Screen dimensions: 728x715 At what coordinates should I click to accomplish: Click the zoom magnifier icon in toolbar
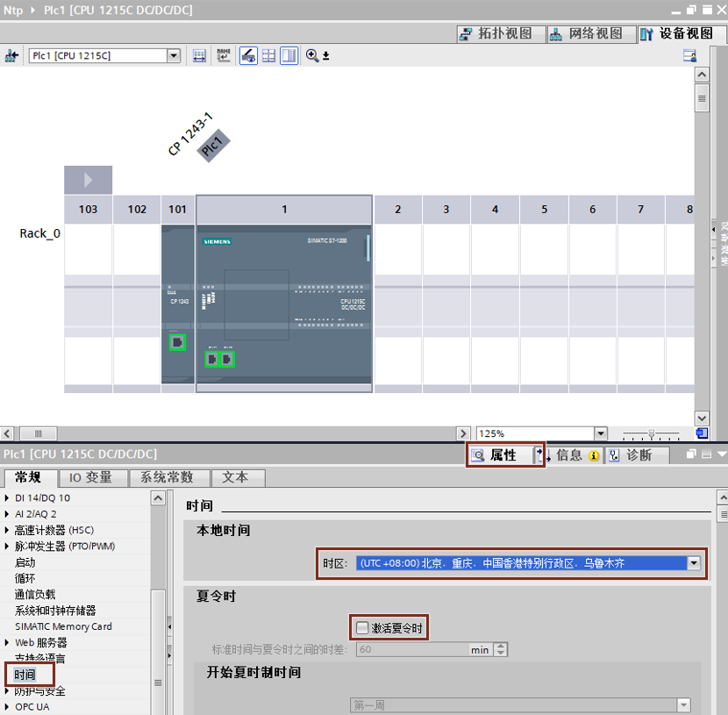point(311,55)
